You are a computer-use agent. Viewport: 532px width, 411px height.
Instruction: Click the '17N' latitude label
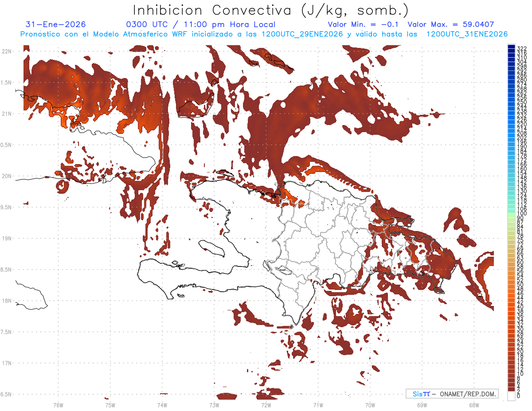[6, 363]
